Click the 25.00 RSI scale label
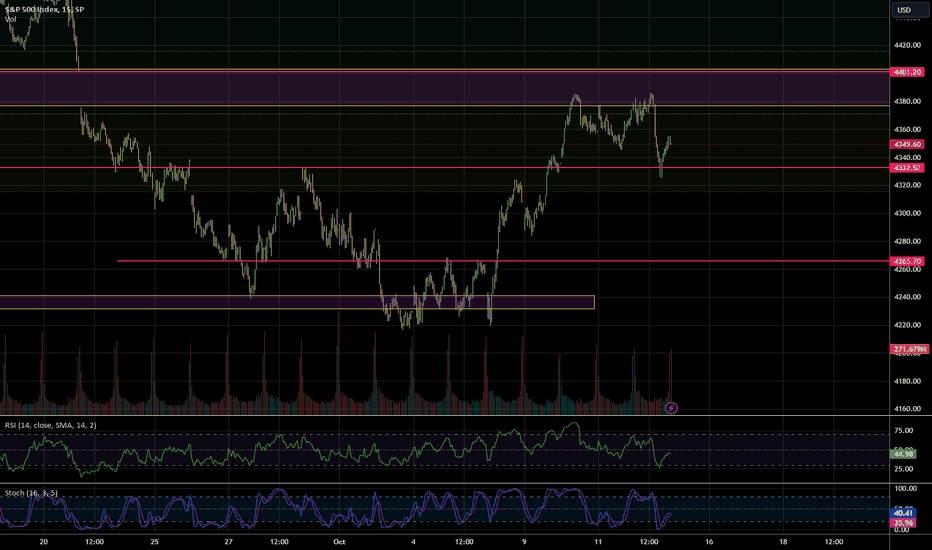This screenshot has height=550, width=932. 904,469
